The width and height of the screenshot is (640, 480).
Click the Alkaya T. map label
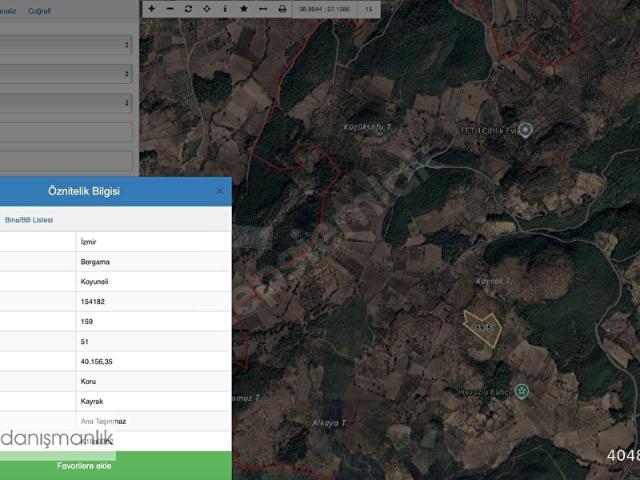click(329, 423)
